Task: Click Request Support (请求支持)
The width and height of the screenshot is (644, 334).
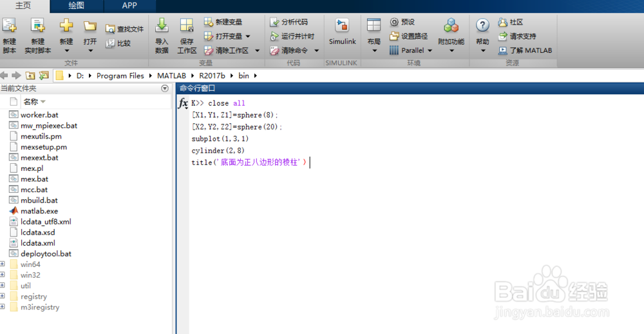Action: tap(517, 36)
